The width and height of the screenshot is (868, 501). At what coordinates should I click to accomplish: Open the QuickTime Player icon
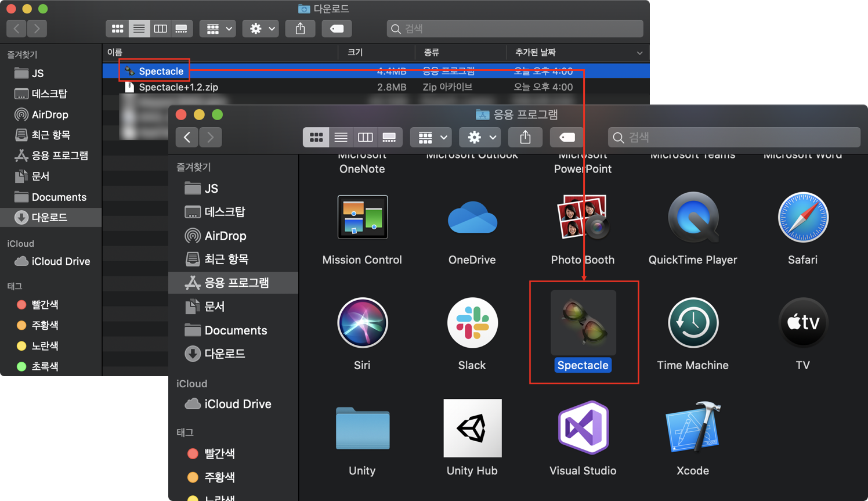pos(693,217)
